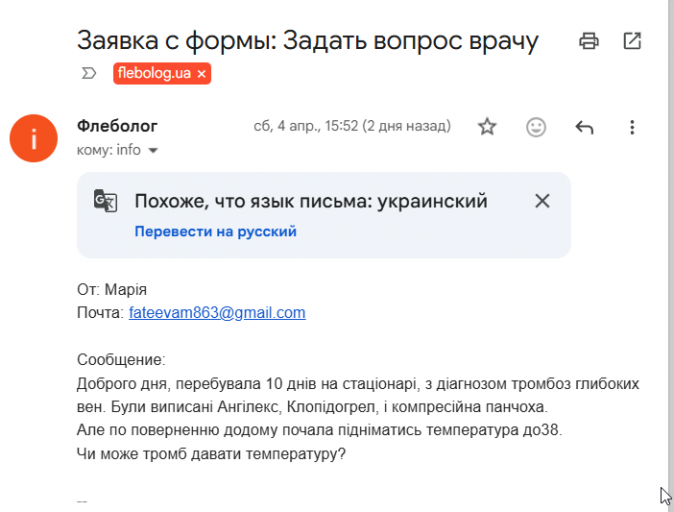
Task: Open fateevam863@gmail.com email link
Action: (217, 313)
